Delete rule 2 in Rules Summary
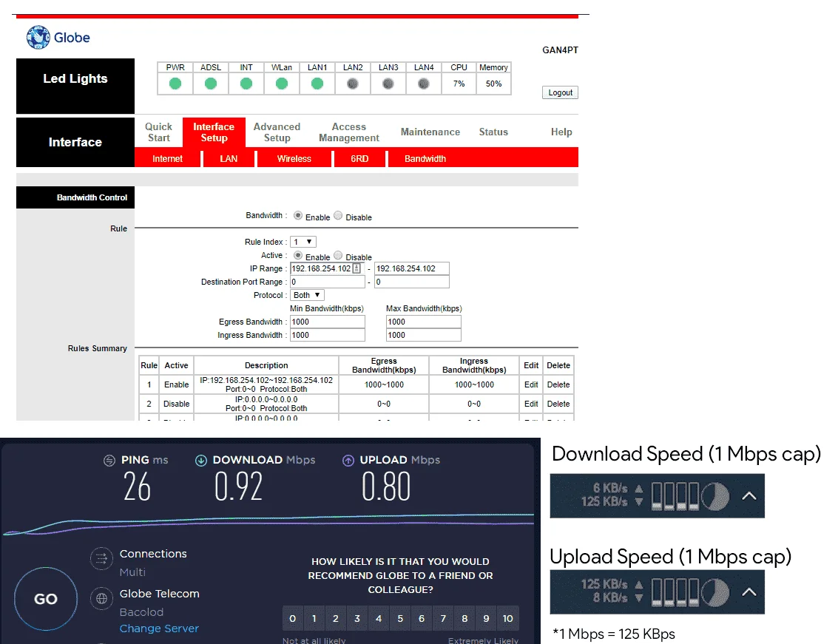This screenshot has height=644, width=838. 558,404
